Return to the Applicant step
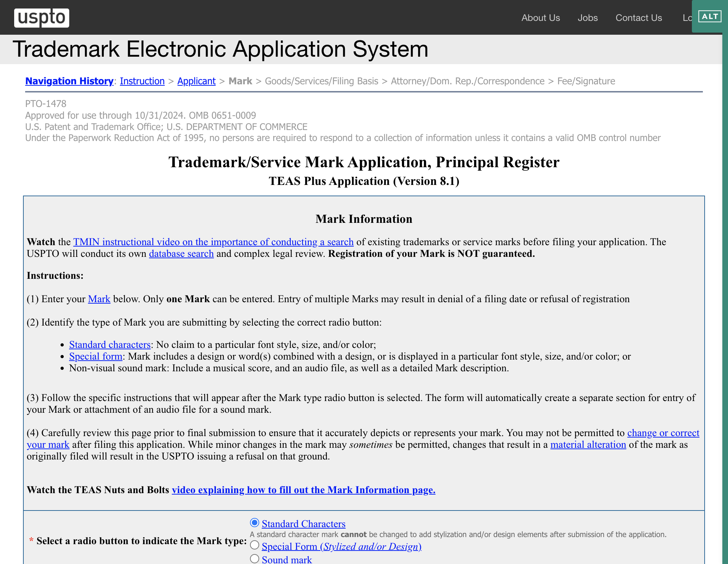728x564 pixels. point(197,81)
